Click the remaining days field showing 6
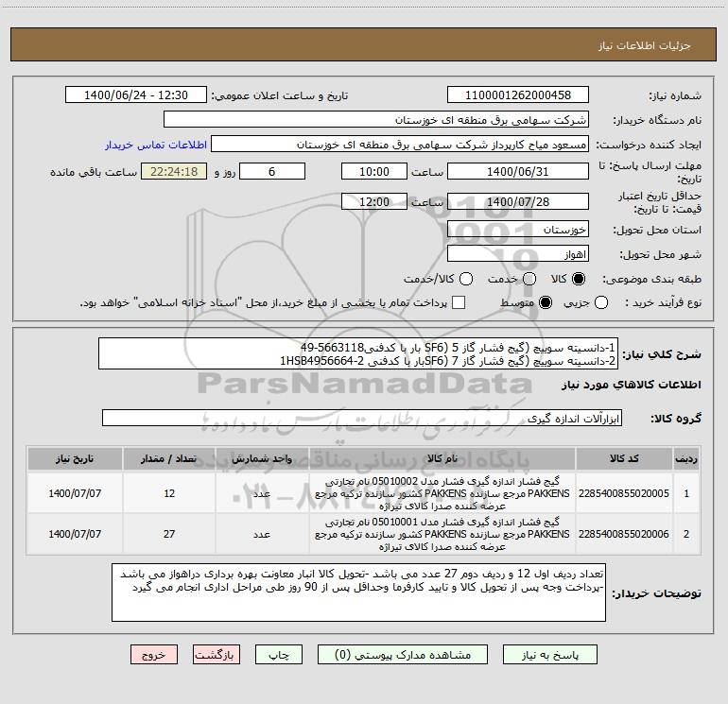 272,171
